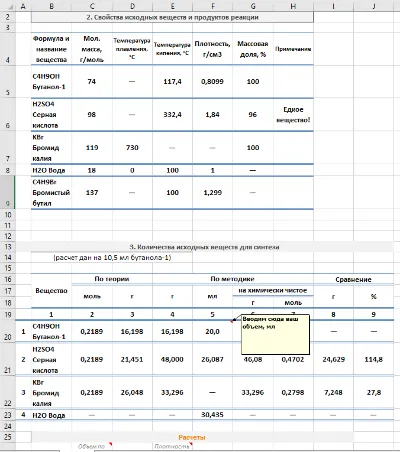Select butyl bromide molar mass 137
The image size is (400, 452).
[92, 192]
